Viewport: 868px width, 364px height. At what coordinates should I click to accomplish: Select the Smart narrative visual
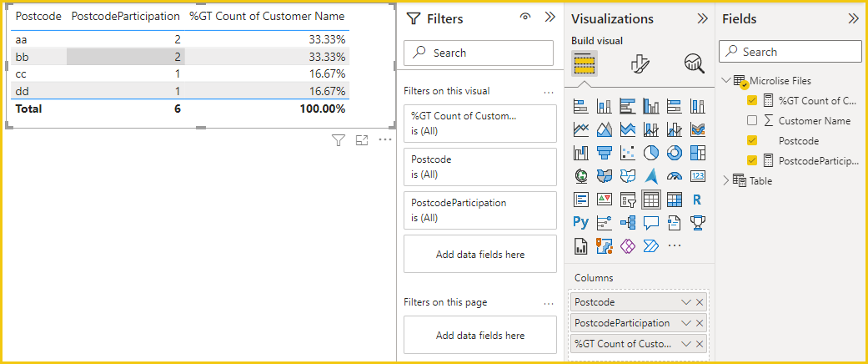click(675, 222)
